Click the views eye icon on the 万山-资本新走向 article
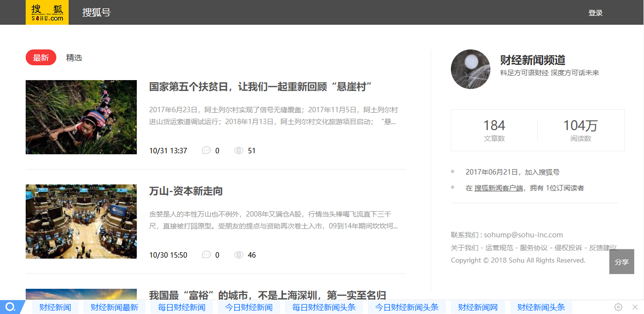644x314 pixels. click(x=239, y=255)
